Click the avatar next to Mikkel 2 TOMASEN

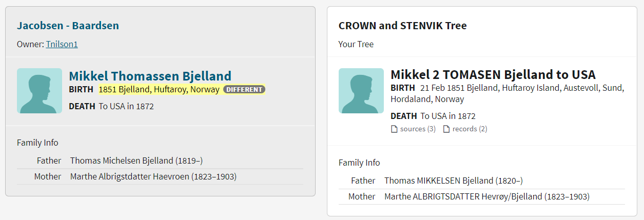click(x=361, y=91)
